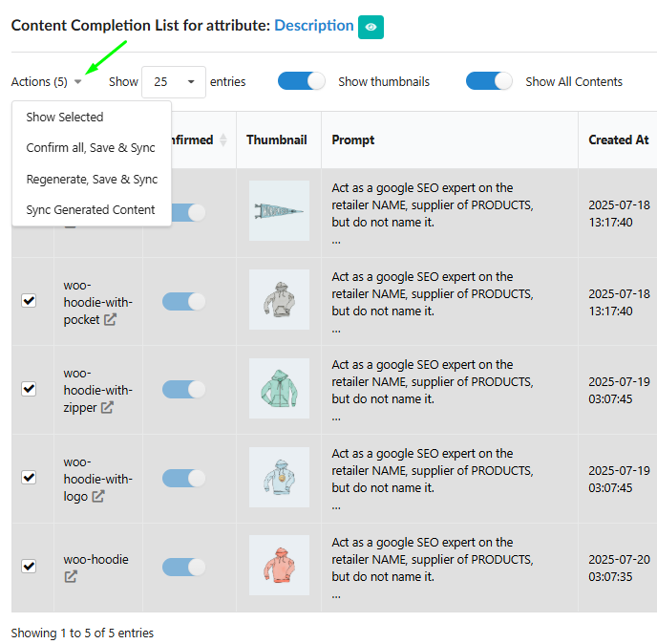Disable Confirmed toggle for woo-hoodie-with-logo
Viewport: 657px width, 644px height.
(184, 478)
